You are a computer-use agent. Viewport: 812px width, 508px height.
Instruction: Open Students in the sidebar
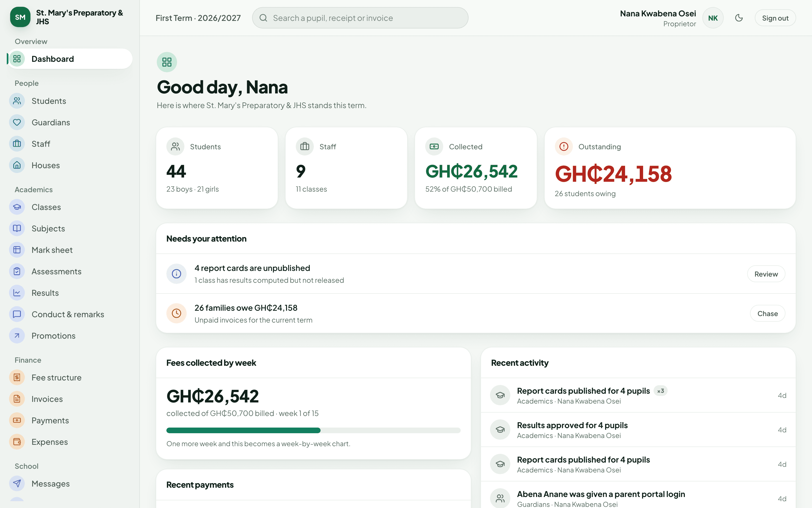click(x=70, y=101)
